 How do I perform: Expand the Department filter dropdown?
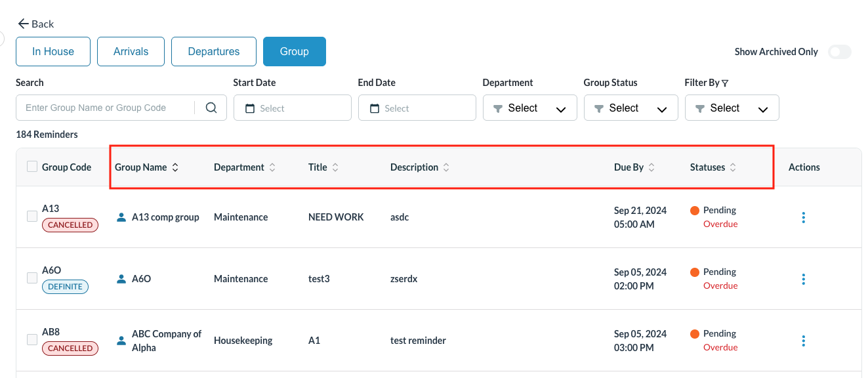pyautogui.click(x=529, y=108)
